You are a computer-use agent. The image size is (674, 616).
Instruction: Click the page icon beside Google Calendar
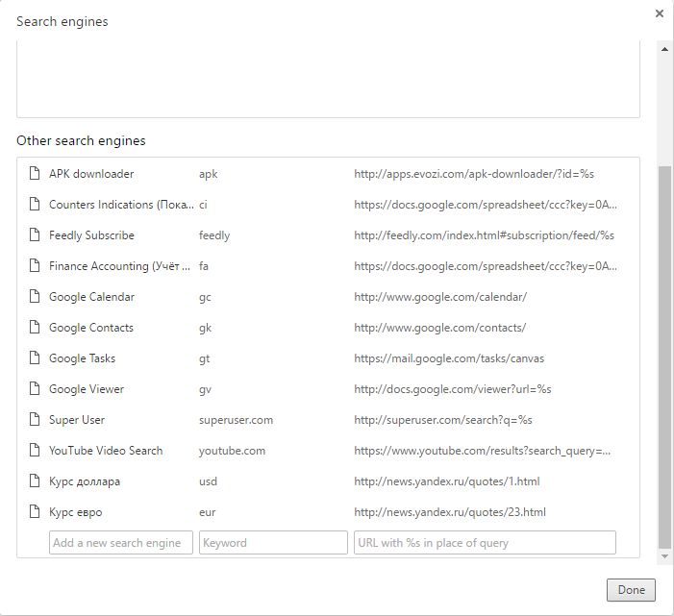click(35, 296)
